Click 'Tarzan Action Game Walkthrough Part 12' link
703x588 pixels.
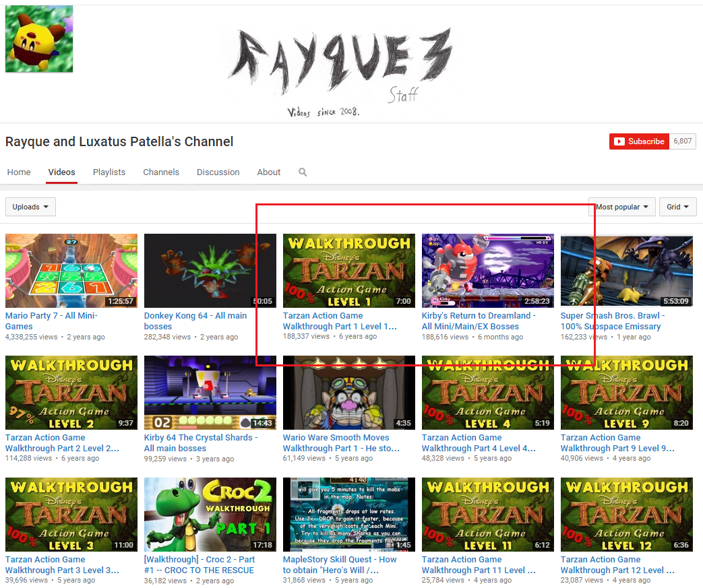(x=617, y=564)
